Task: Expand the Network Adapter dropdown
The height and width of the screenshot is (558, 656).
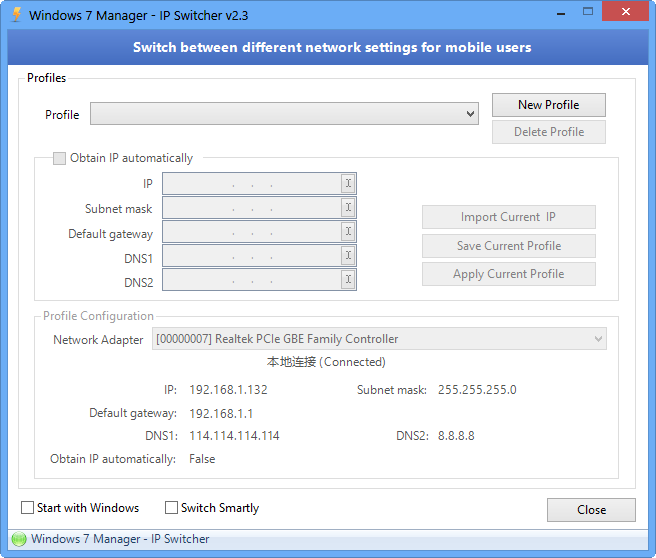Action: tap(379, 339)
